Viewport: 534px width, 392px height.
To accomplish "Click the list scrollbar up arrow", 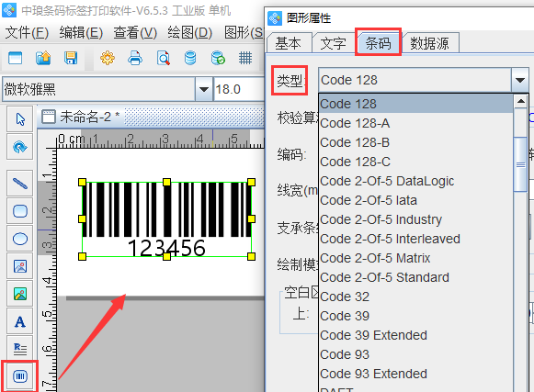I will (x=520, y=101).
